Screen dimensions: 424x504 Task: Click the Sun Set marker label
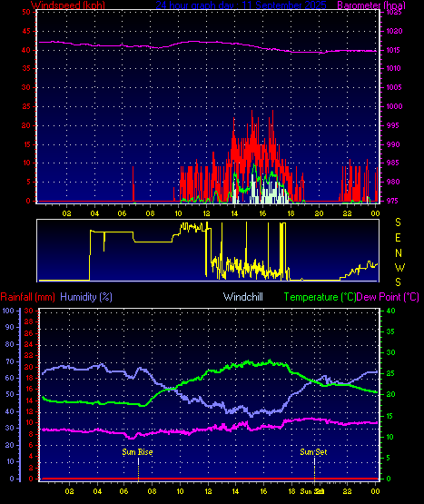[x=313, y=452]
